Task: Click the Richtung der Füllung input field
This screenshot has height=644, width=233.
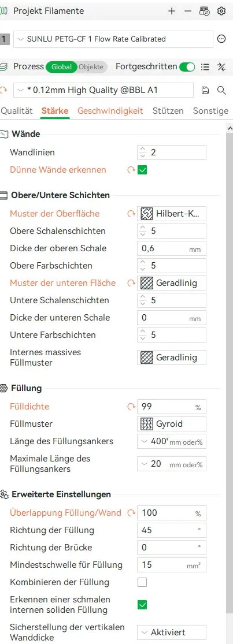Action: pos(172,530)
